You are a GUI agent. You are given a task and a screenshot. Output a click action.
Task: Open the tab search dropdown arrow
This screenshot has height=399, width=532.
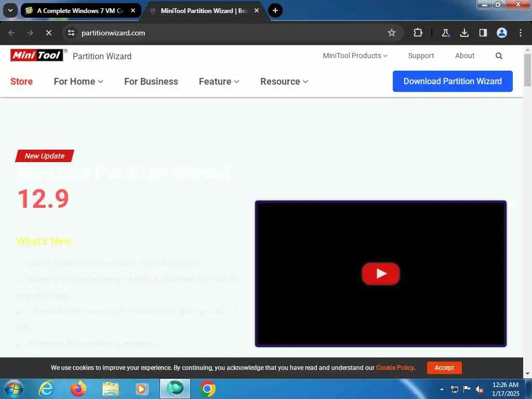pyautogui.click(x=10, y=10)
